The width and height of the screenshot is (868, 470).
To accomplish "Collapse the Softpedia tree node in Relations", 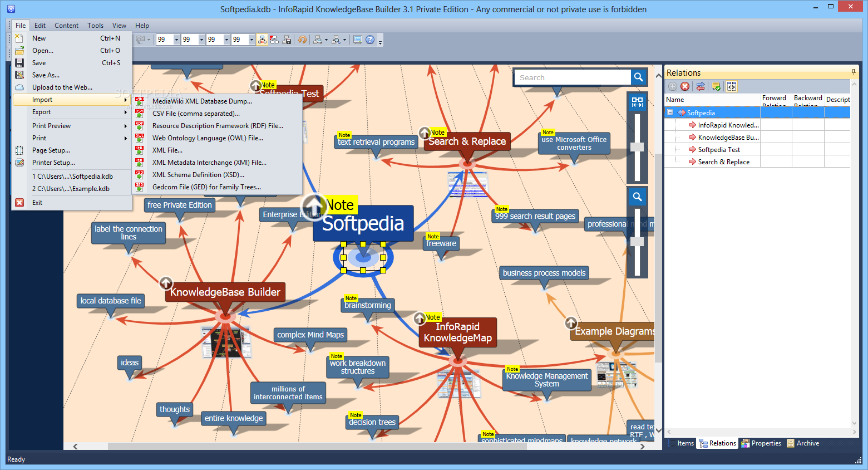I will [x=670, y=112].
